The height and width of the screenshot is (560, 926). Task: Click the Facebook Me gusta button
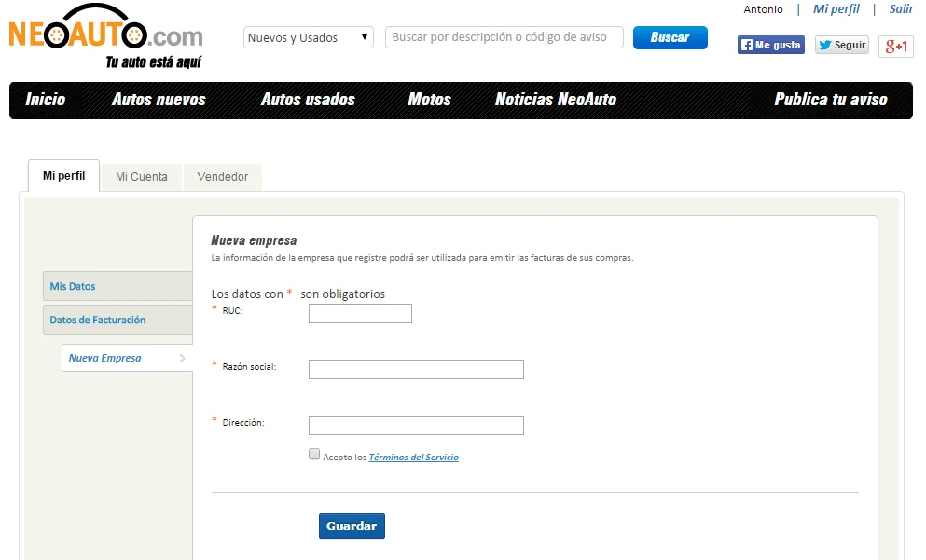[770, 45]
